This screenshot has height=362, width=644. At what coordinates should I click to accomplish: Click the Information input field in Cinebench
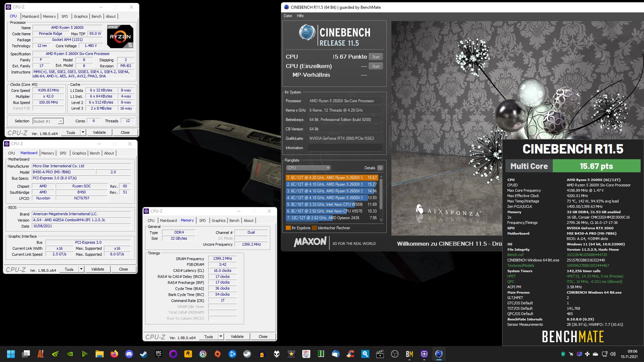point(345,148)
